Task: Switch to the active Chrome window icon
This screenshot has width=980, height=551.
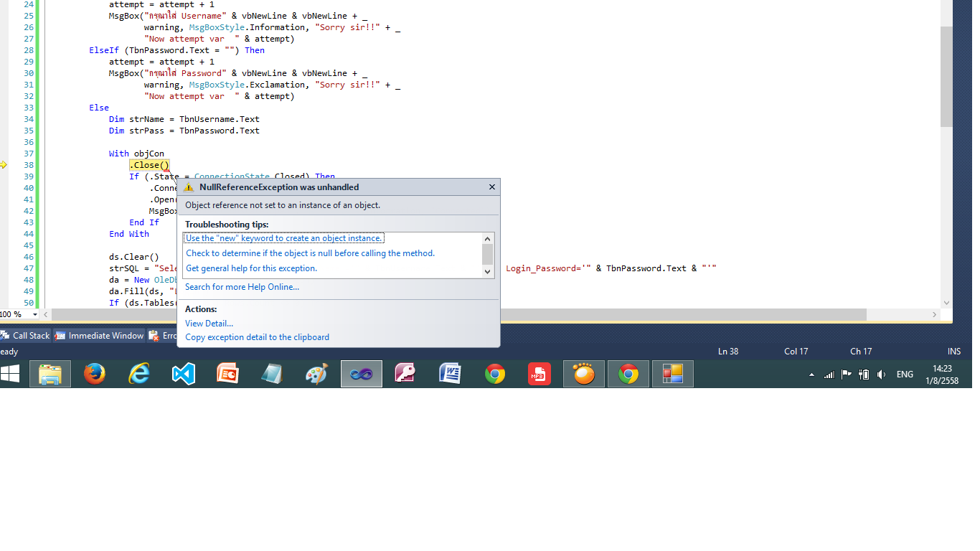Action: coord(628,374)
